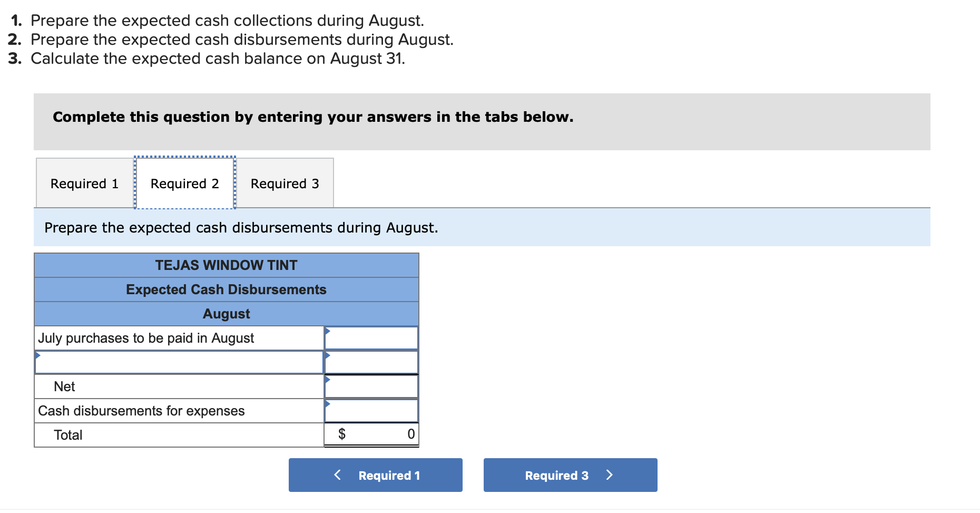Click the TEJAS WINDOW TINT table header
Viewport: 980px width, 513px height.
point(226,265)
